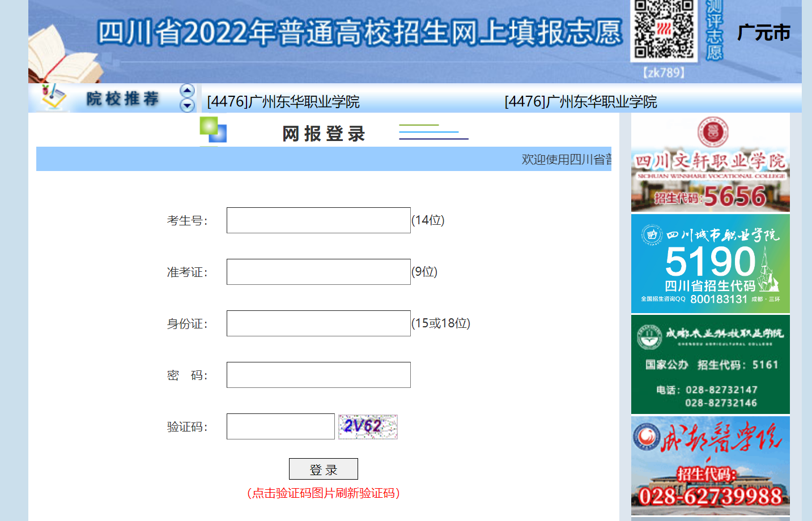Click into the 密码 password field
Image resolution: width=812 pixels, height=521 pixels.
[x=318, y=375]
